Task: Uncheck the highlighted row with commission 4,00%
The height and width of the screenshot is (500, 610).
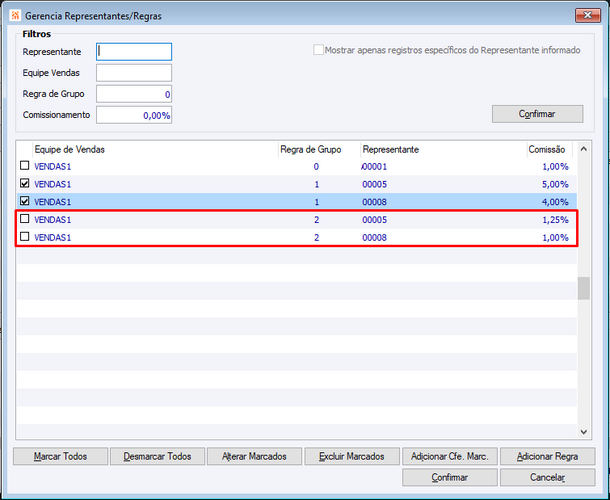Action: (25, 201)
